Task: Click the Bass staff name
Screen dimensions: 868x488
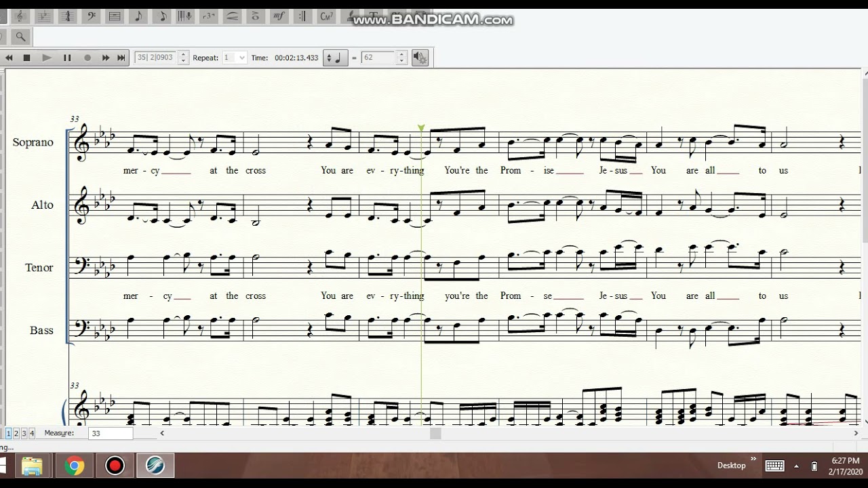Action: pyautogui.click(x=41, y=330)
